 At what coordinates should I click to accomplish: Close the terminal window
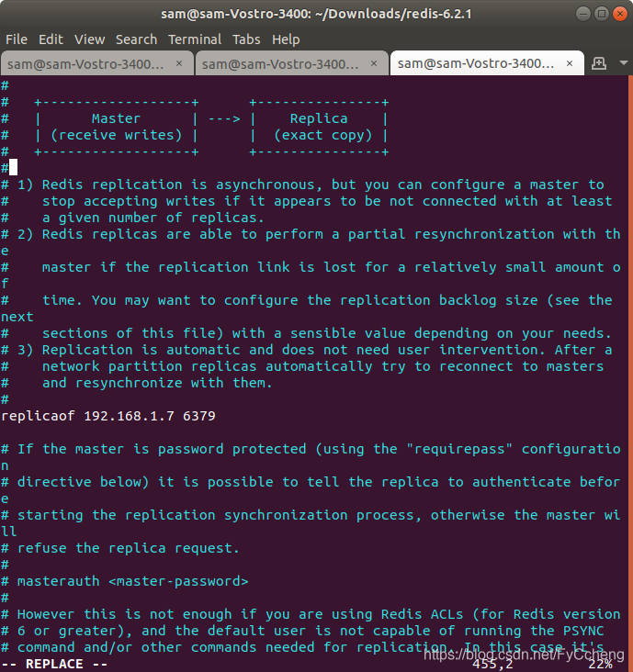click(620, 14)
